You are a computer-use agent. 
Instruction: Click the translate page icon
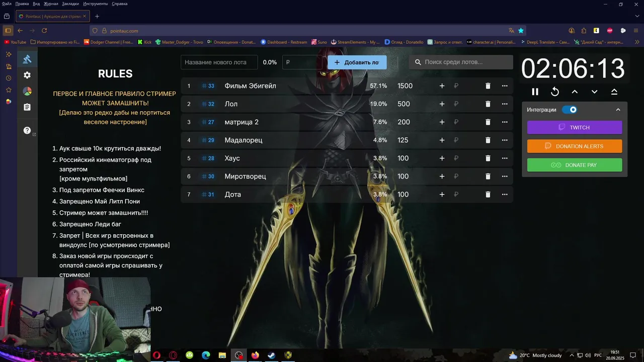point(511,31)
